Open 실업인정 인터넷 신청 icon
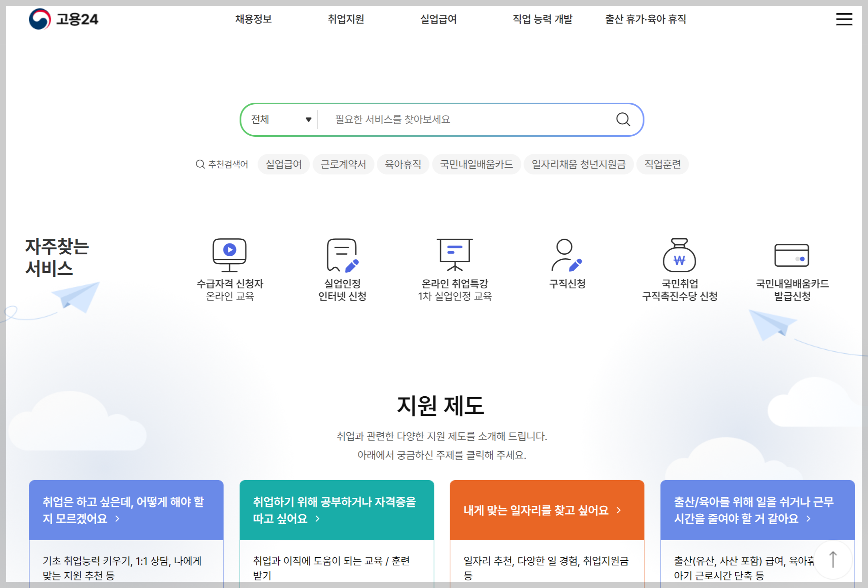 click(342, 255)
